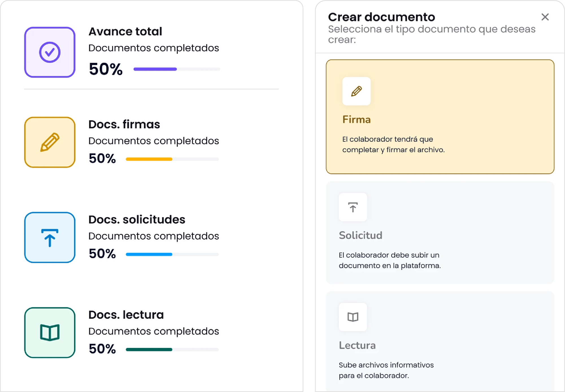Image resolution: width=565 pixels, height=392 pixels.
Task: Click the green Docs. lectura progress bar
Action: pyautogui.click(x=172, y=349)
